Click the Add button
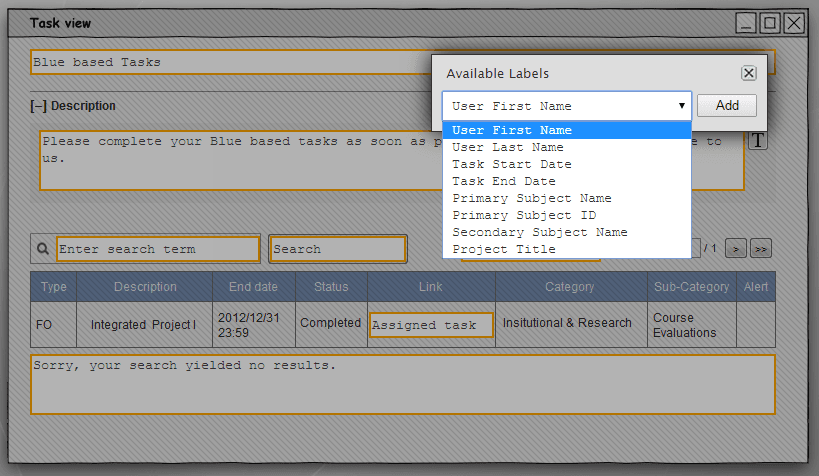819x476 pixels. [727, 106]
